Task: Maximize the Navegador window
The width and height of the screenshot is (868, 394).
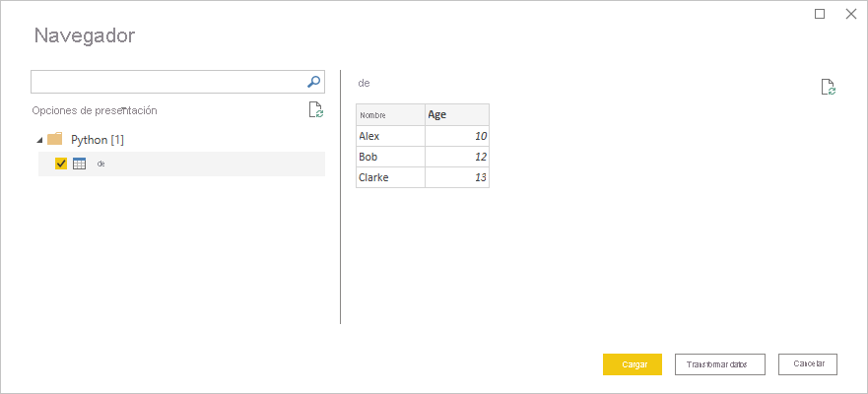Action: (820, 14)
